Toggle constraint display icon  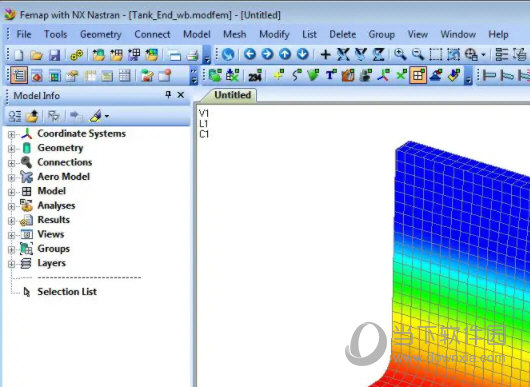pos(436,75)
